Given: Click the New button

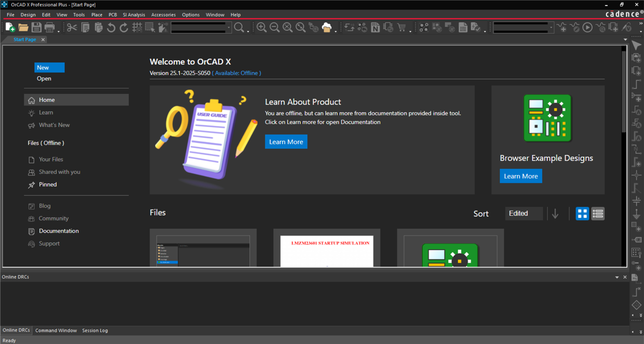Looking at the screenshot, I should click(x=49, y=67).
